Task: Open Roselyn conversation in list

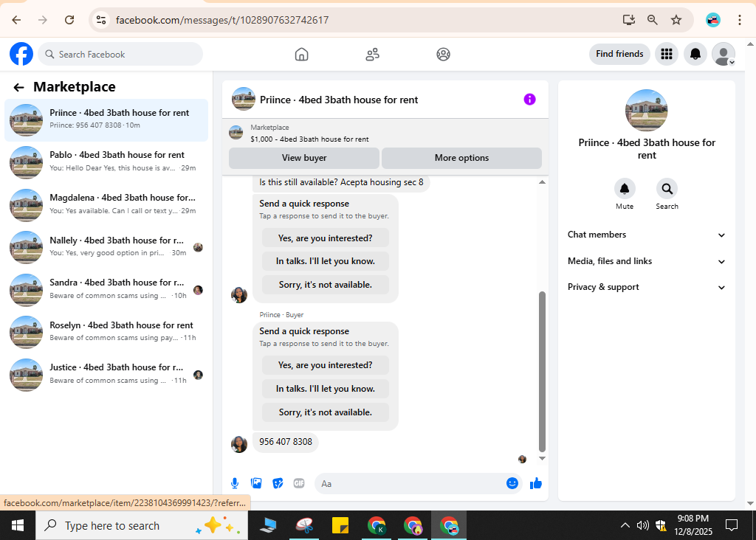Action: point(106,332)
